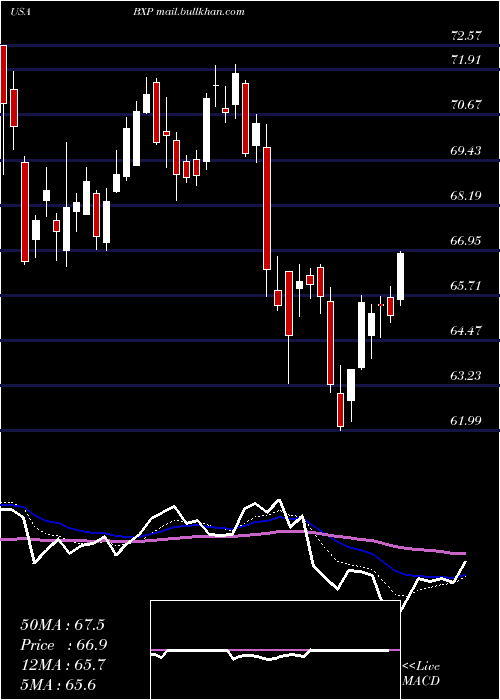Click the MACD inset chart panel
Image resolution: width=500 pixels, height=700 pixels.
pos(275,650)
